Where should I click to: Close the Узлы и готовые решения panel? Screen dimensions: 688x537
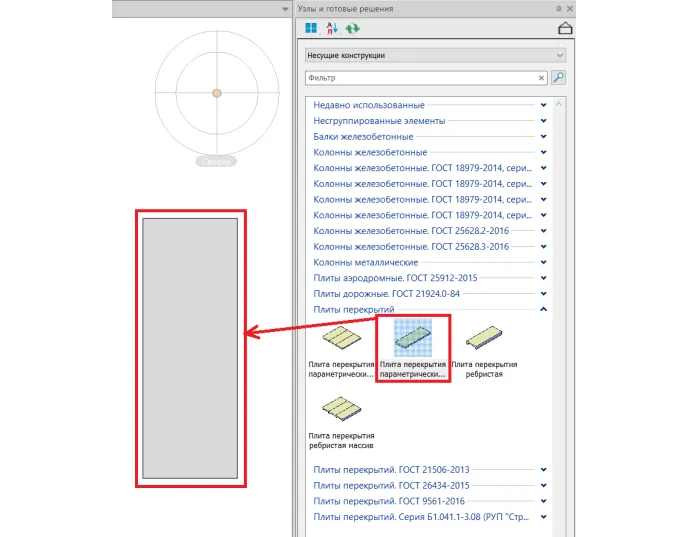tap(570, 8)
